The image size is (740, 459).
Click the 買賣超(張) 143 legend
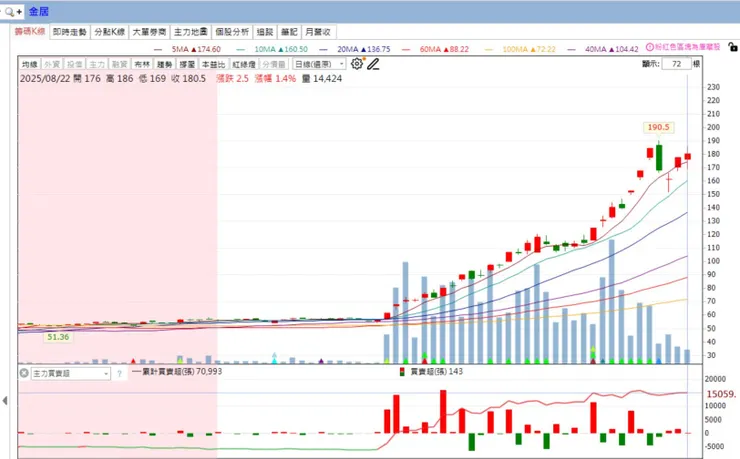click(x=431, y=371)
